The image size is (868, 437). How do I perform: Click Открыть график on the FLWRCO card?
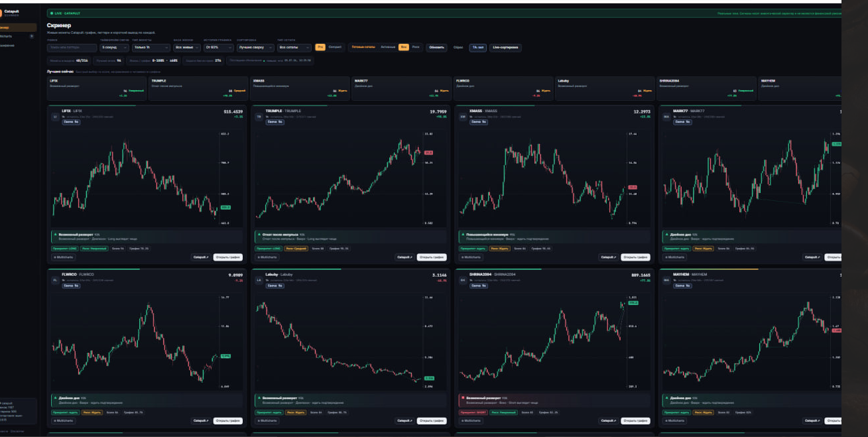[x=227, y=420]
